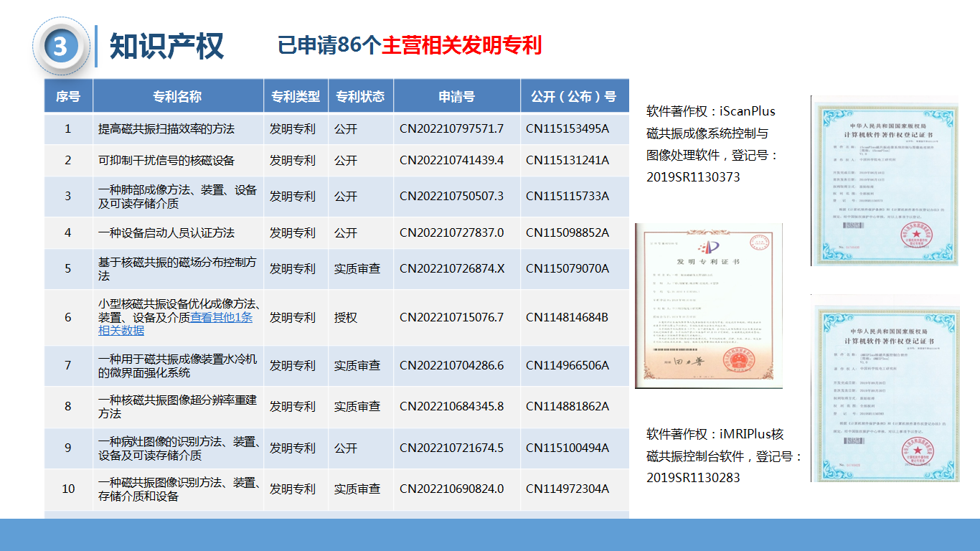Click serial number 1 cell
Screen dimensions: 980x551
[x=68, y=129]
